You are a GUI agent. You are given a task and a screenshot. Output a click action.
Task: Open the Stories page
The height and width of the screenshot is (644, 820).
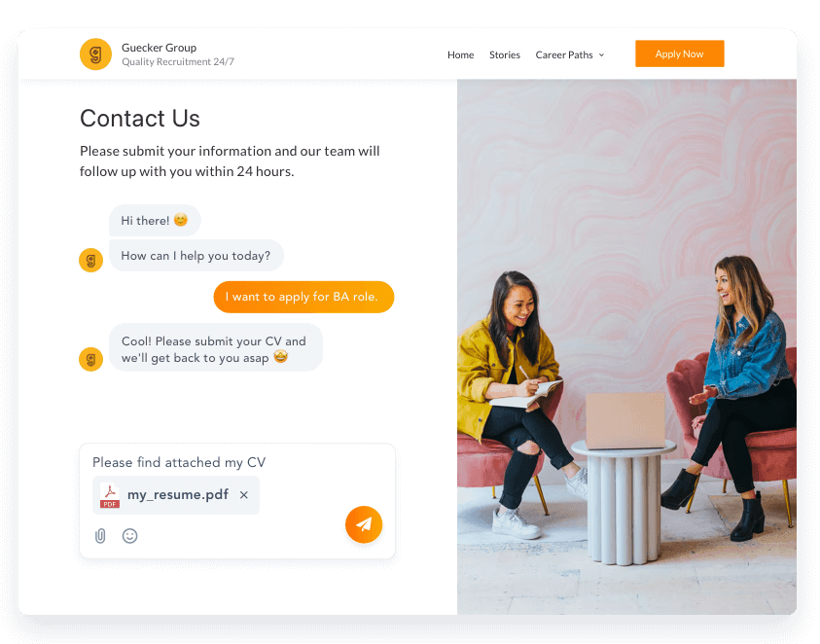tap(505, 54)
